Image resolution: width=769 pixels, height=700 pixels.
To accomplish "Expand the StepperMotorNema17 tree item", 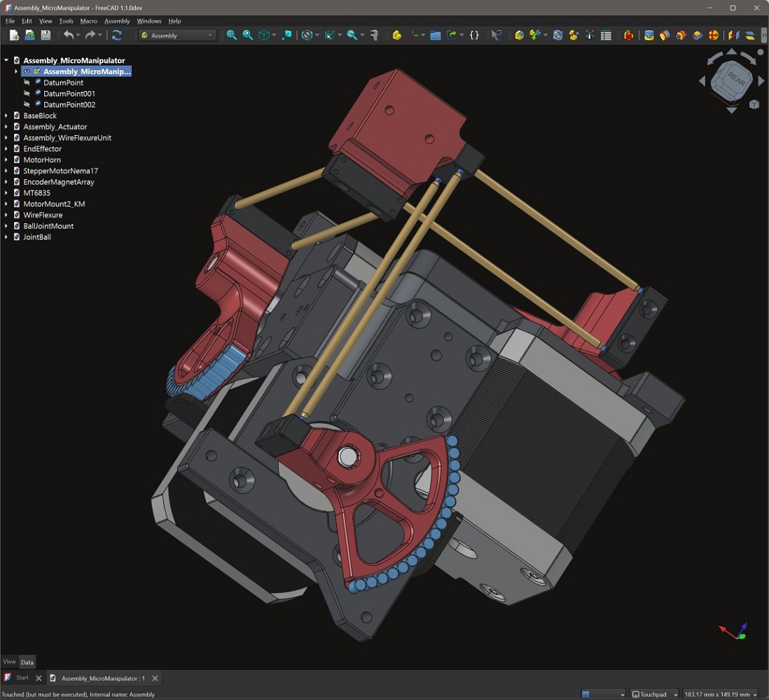I will tap(6, 171).
